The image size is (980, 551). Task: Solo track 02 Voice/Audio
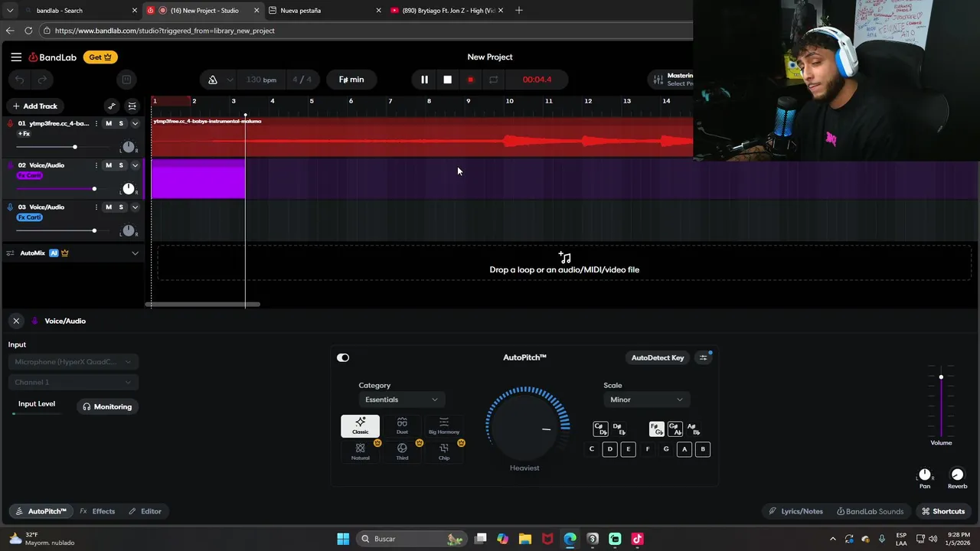coord(120,165)
